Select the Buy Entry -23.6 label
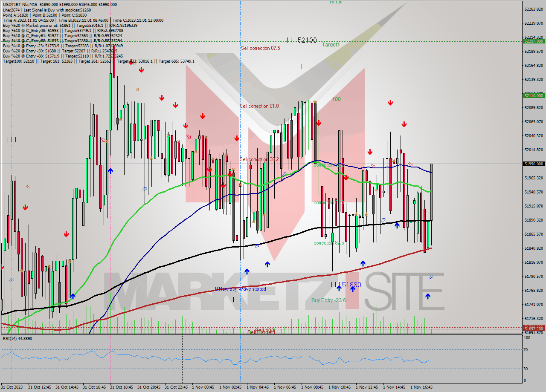Image resolution: width=546 pixels, height=392 pixels. tap(328, 300)
